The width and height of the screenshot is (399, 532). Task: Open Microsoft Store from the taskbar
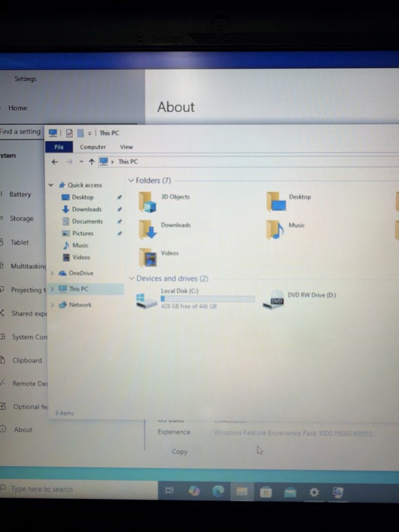266,492
